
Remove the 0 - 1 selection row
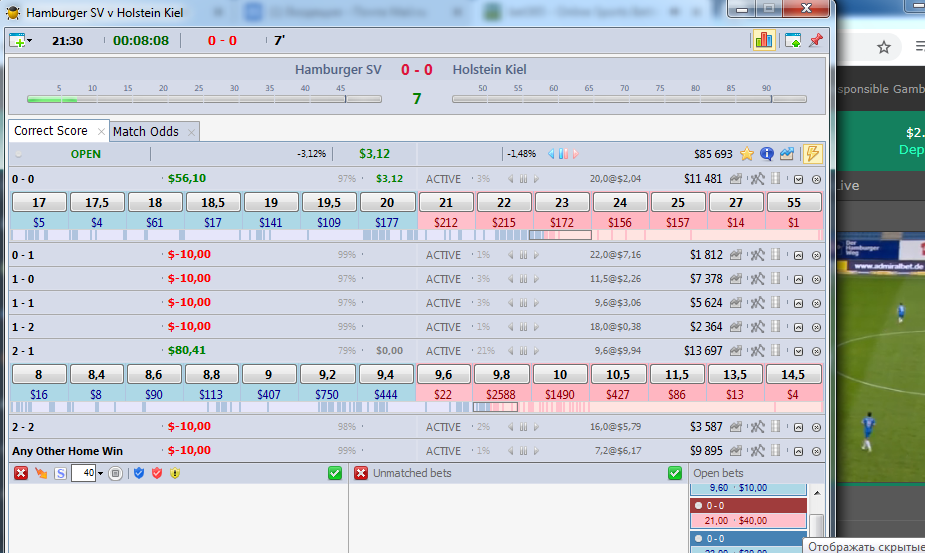point(816,256)
